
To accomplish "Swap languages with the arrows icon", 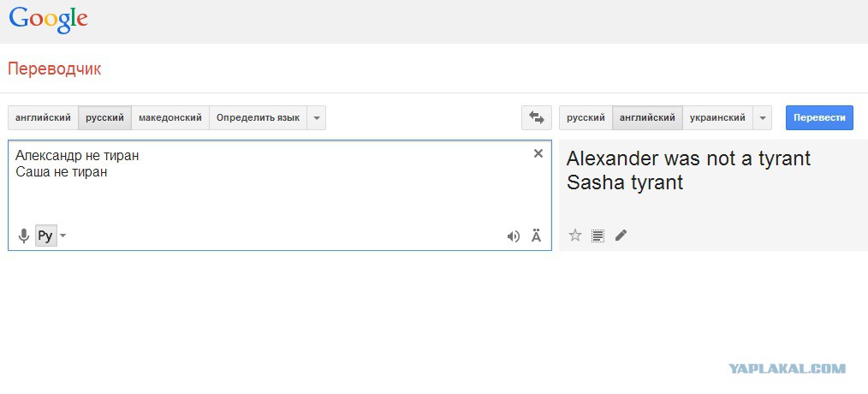I will tap(537, 118).
